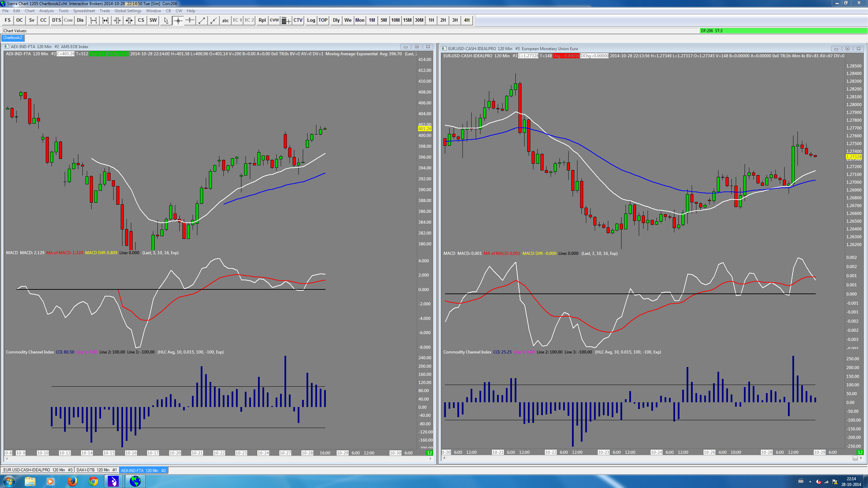Open AEX chart window control menu icon
868x488 pixels.
point(6,47)
